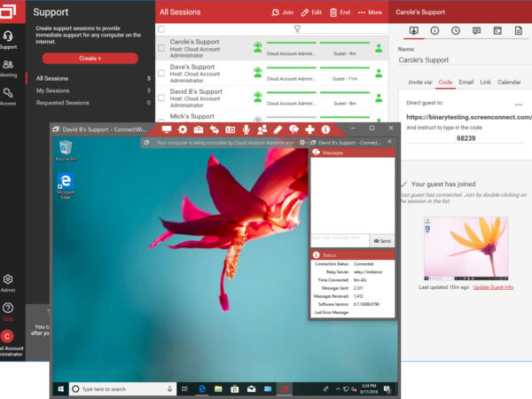Open the More menu in sessions toolbar
Screen dimensions: 532x399
[370, 12]
